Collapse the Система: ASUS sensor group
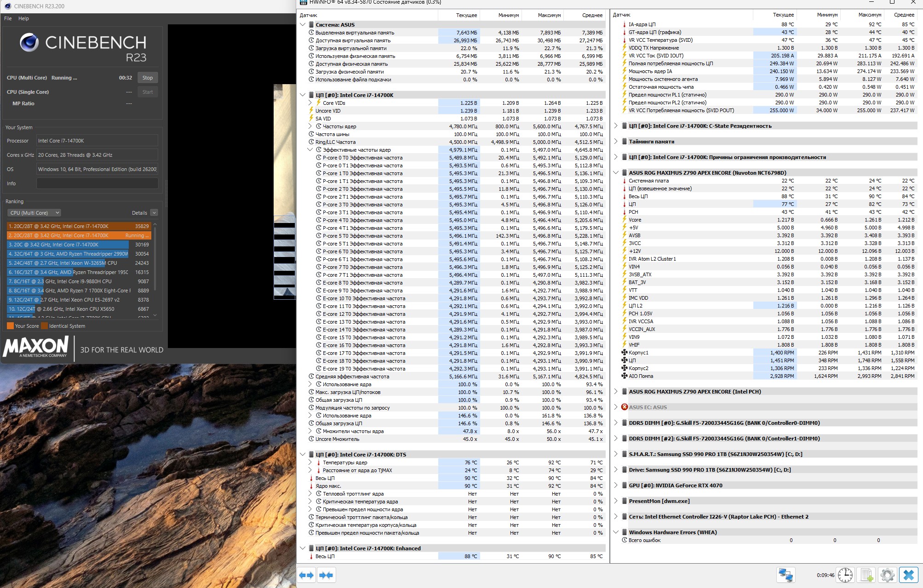923x588 pixels. (303, 25)
